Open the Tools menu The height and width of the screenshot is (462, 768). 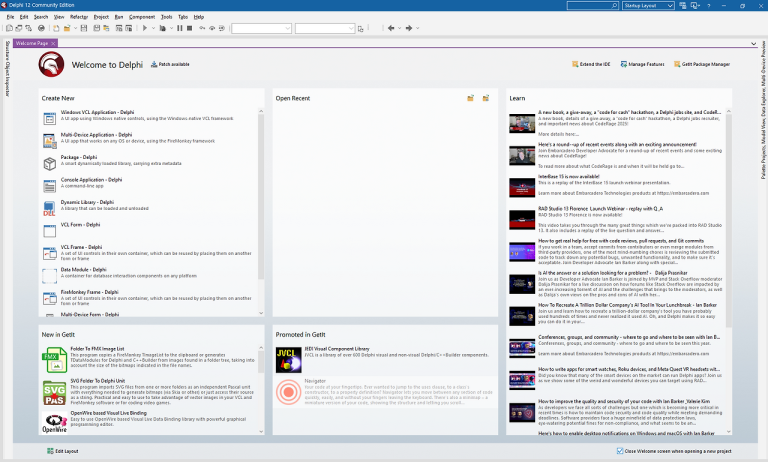[x=167, y=17]
